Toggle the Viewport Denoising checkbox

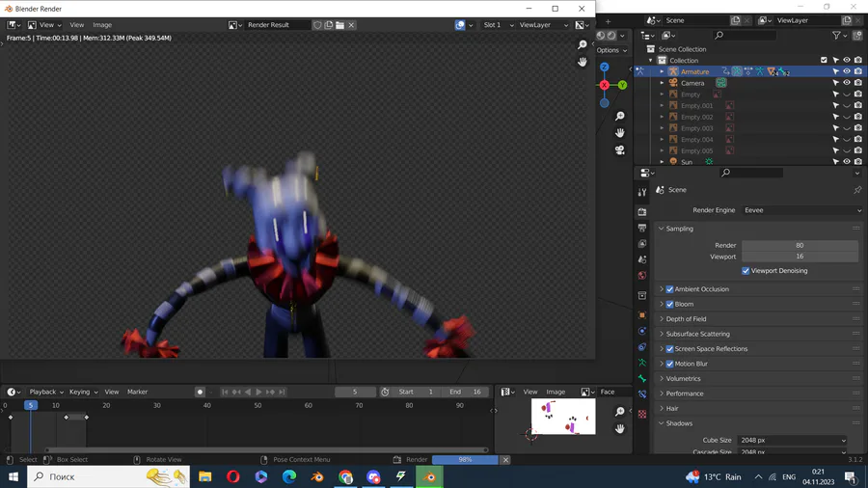point(746,271)
